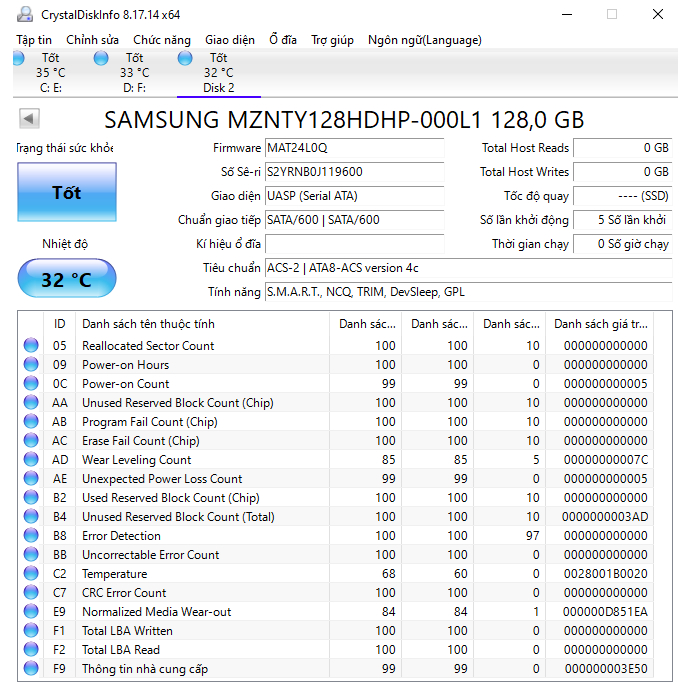Click status orb beside CRC Error Count
Screen dimensions: 690x690
pyautogui.click(x=31, y=593)
